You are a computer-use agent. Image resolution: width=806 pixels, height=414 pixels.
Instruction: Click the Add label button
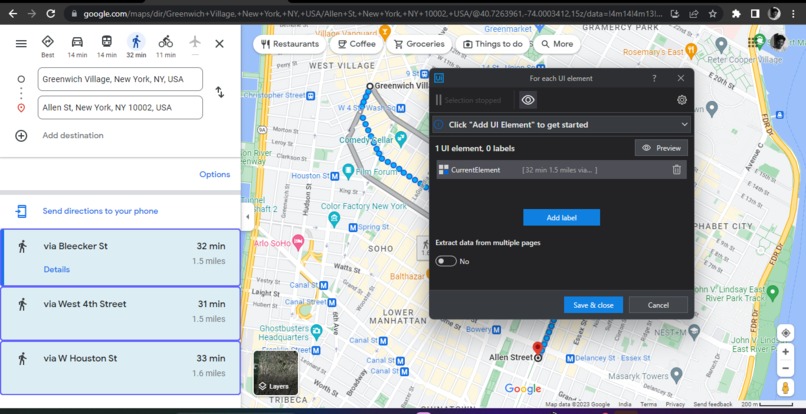pyautogui.click(x=561, y=218)
